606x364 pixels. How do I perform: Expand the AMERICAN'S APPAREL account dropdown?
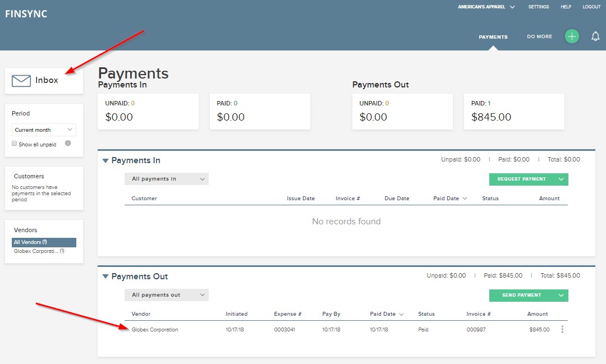point(486,7)
